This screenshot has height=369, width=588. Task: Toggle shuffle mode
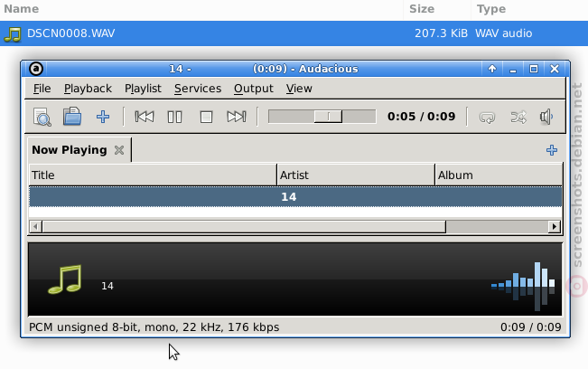click(518, 117)
